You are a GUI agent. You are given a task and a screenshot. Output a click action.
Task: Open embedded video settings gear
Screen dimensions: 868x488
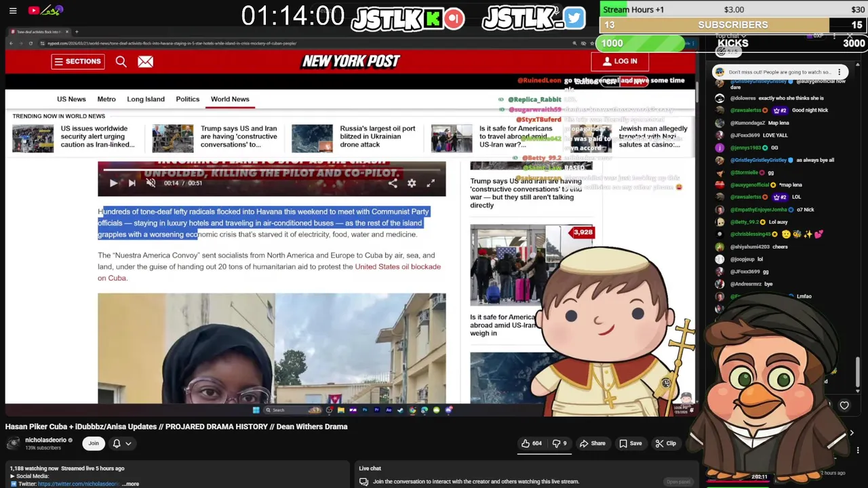point(412,183)
